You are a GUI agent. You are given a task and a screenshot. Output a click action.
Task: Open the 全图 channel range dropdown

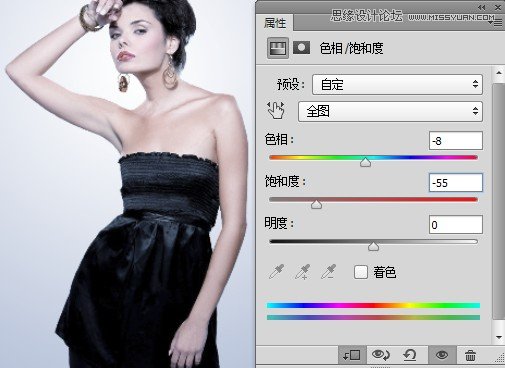click(x=390, y=111)
